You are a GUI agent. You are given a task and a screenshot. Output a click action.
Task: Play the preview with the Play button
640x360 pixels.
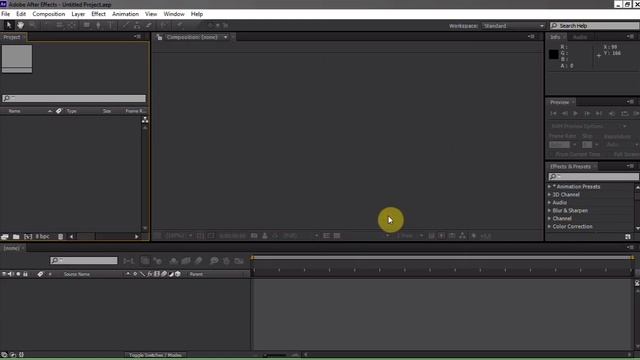(576, 113)
